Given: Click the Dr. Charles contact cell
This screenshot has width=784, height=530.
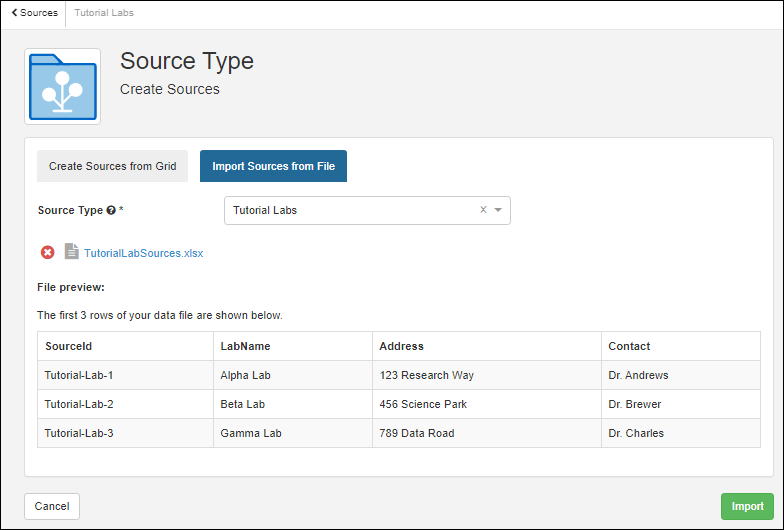Looking at the screenshot, I should coord(636,433).
